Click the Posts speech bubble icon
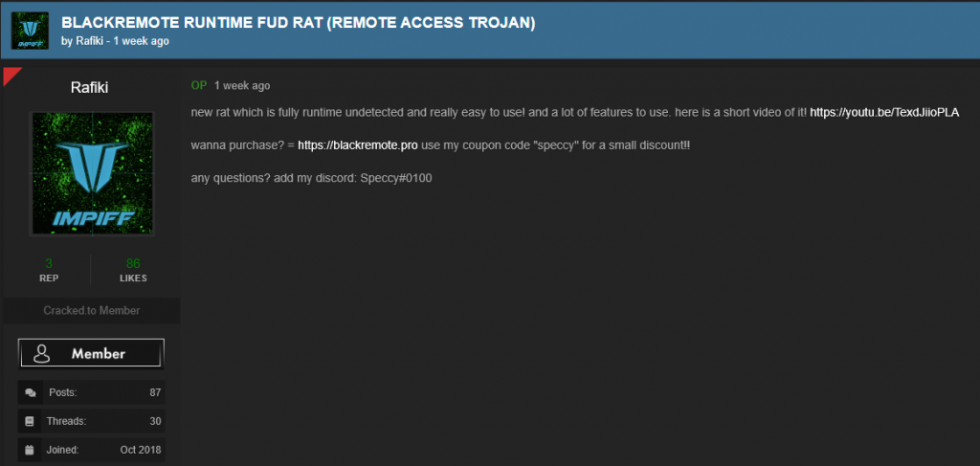Viewport: 980px width, 466px height. tap(30, 393)
